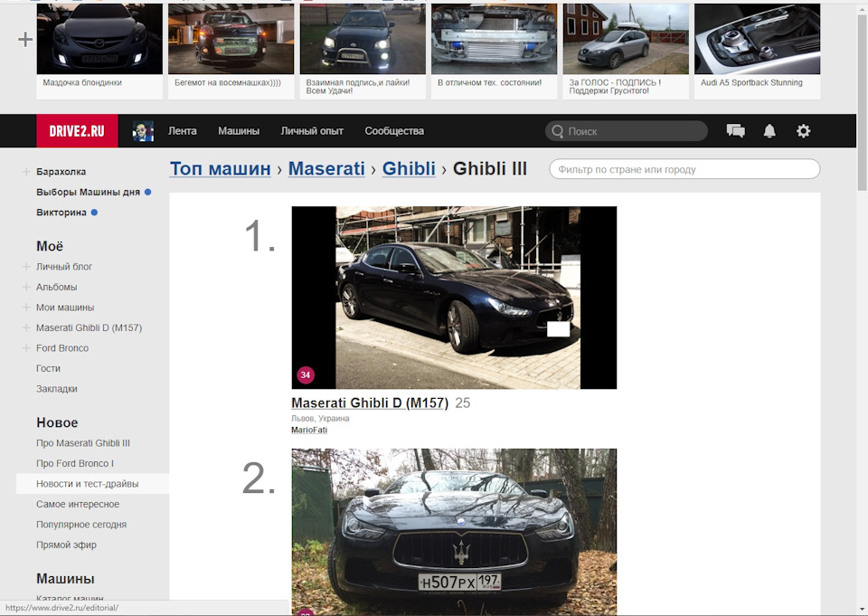Open Выборы Машины дня in sidebar
The image size is (868, 616).
(x=88, y=193)
